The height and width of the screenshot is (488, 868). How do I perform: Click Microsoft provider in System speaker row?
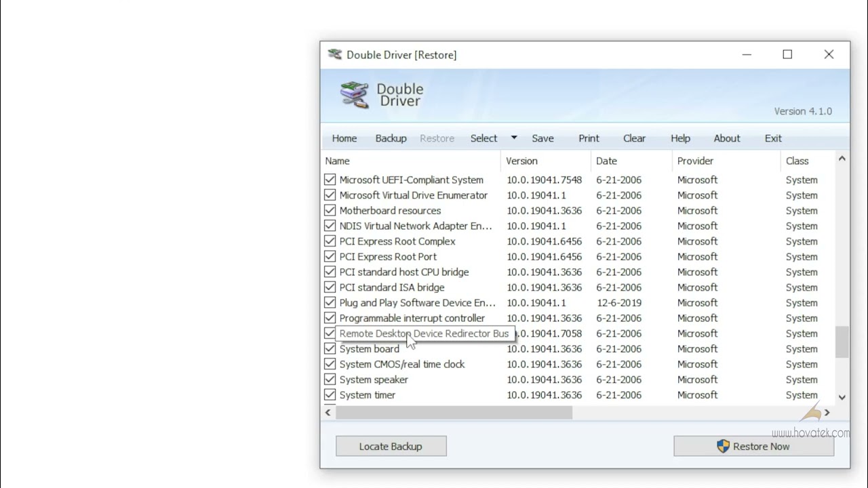pos(697,380)
